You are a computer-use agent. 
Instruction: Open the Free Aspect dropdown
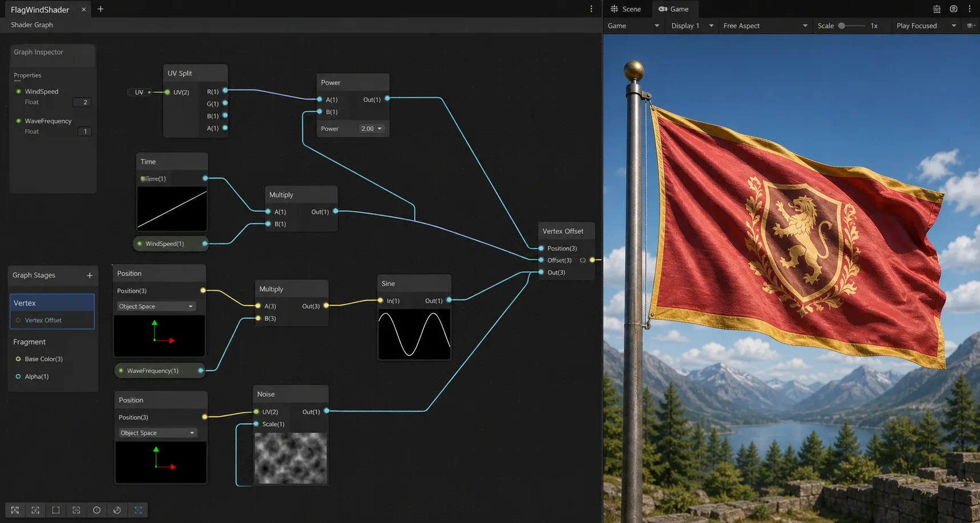[765, 26]
